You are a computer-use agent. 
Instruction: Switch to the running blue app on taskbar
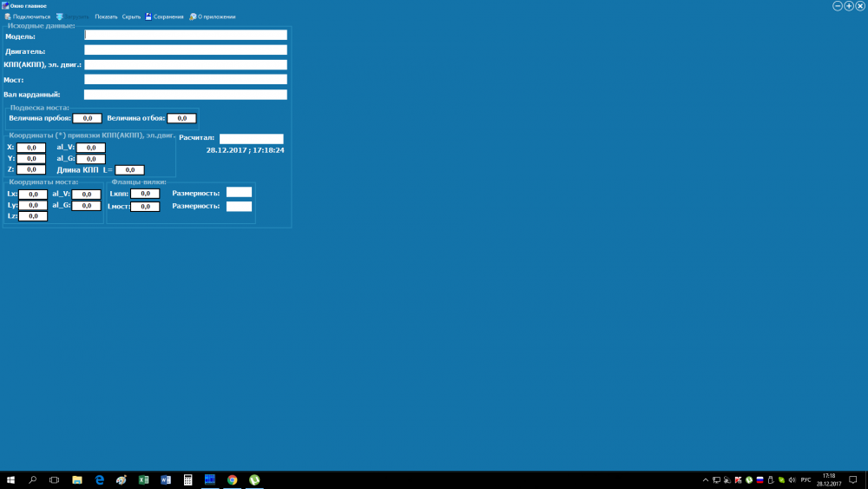point(210,479)
